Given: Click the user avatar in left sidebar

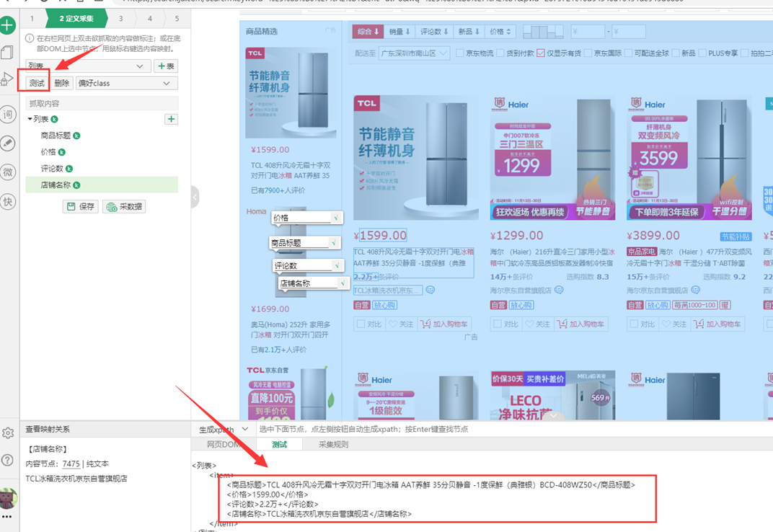Looking at the screenshot, I should pos(9,498).
